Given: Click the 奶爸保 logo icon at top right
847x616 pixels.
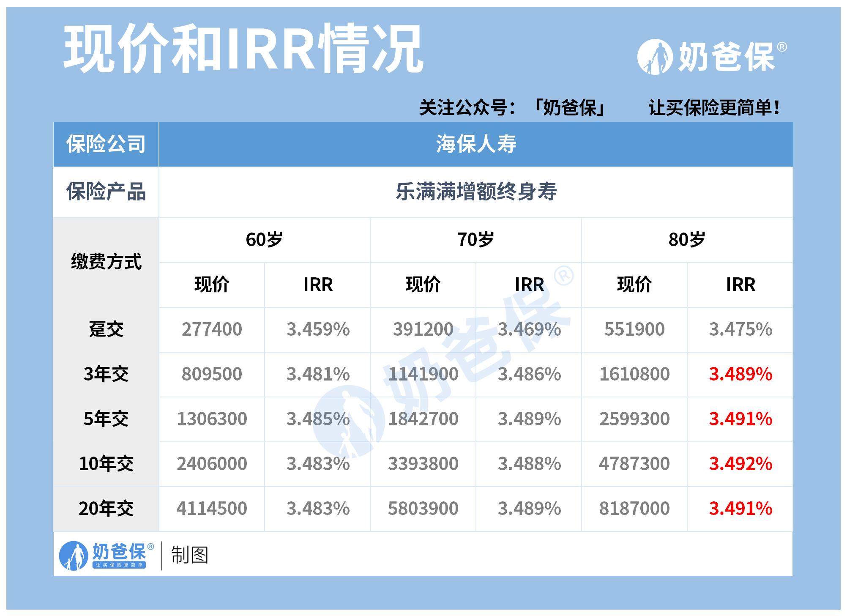Looking at the screenshot, I should (655, 57).
